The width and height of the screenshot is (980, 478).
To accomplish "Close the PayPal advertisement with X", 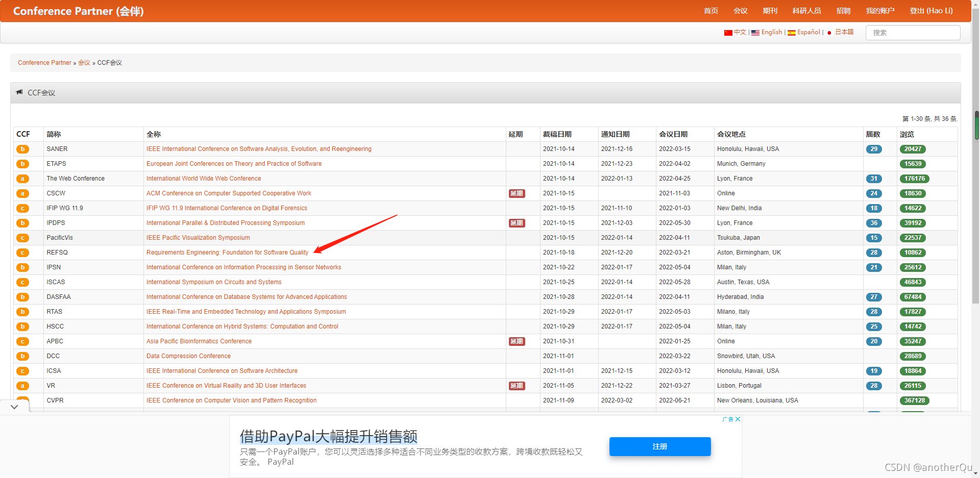I will tap(738, 419).
